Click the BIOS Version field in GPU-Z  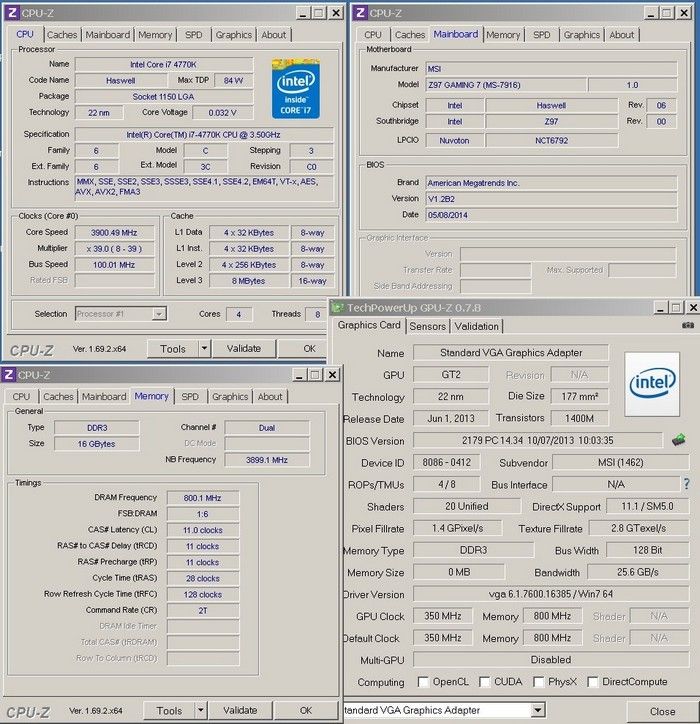538,440
